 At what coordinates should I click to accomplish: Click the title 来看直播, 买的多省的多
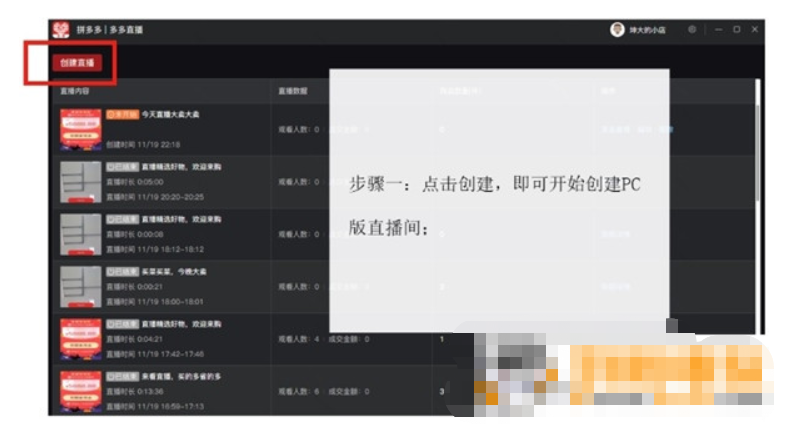pyautogui.click(x=181, y=376)
